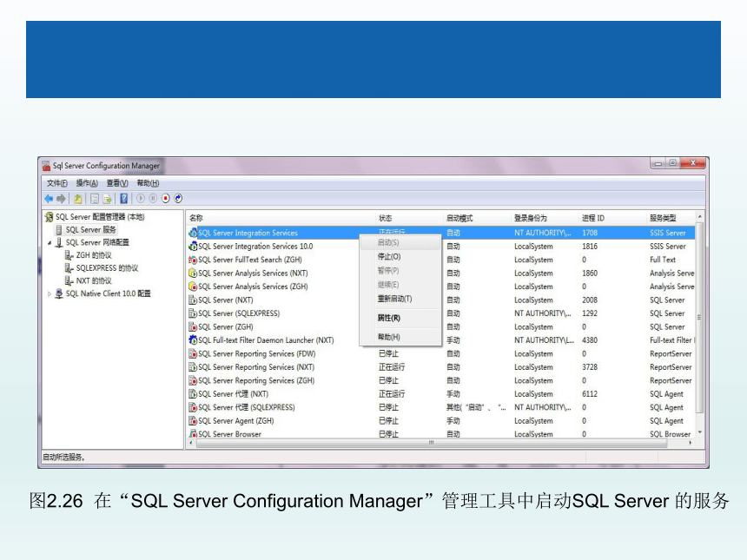Click the 其他("启动"... startup mode cell
The height and width of the screenshot is (560, 747).
coord(476,407)
